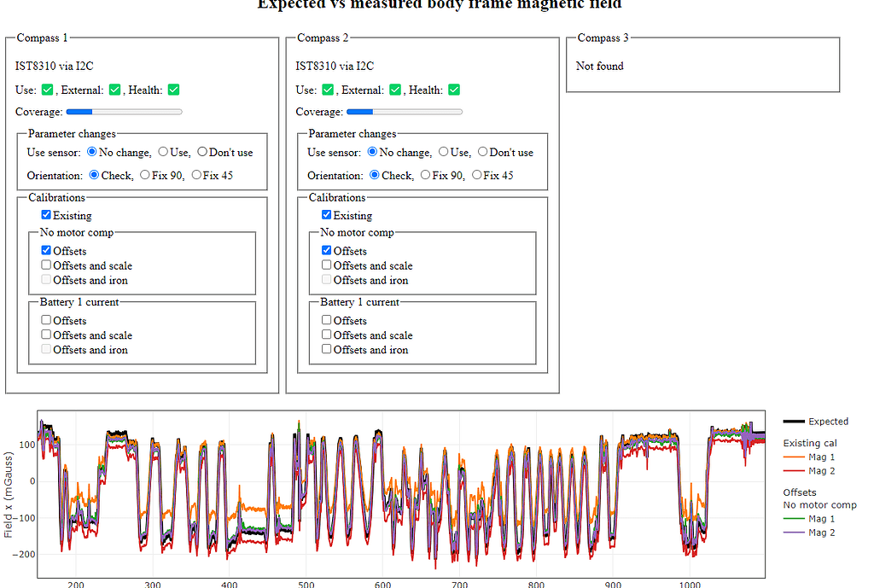Toggle Expected trace in plot legend

[x=815, y=422]
